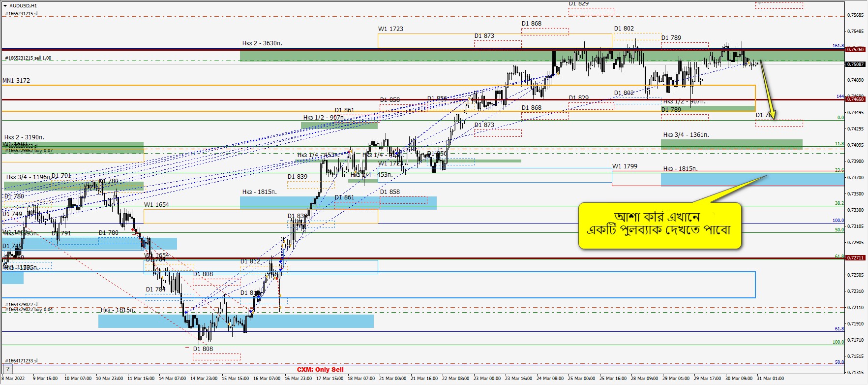The width and height of the screenshot is (868, 385).
Task: Select the 0.75260 red price tag
Action: [x=855, y=49]
